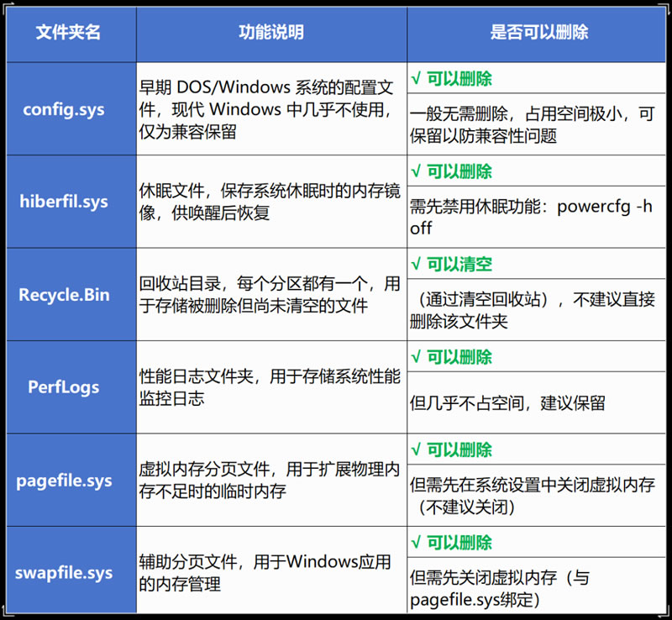672x620 pixels.
Task: Select the PerfLogs name cell
Action: (x=69, y=387)
